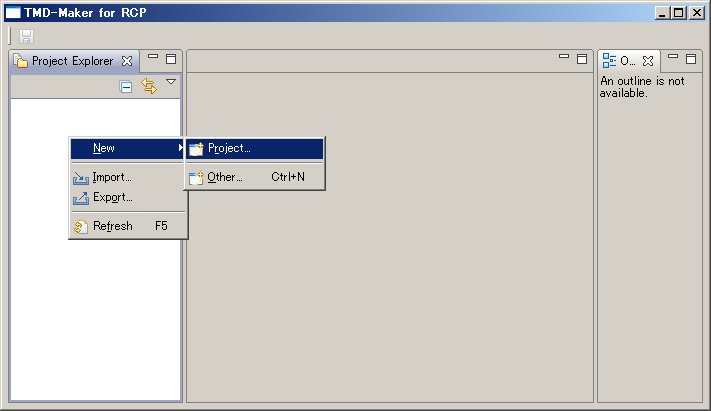Click the submenu arrow beside New
The height and width of the screenshot is (411, 711).
[x=180, y=148]
